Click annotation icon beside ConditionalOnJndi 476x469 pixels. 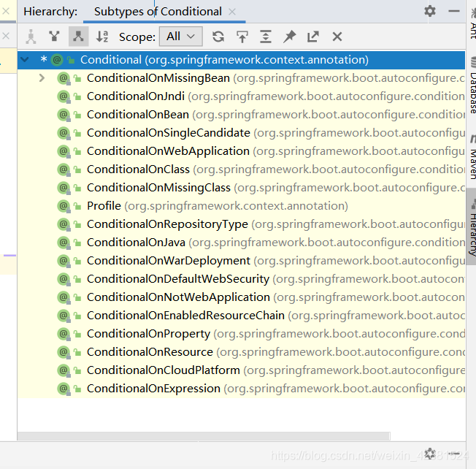click(x=64, y=96)
